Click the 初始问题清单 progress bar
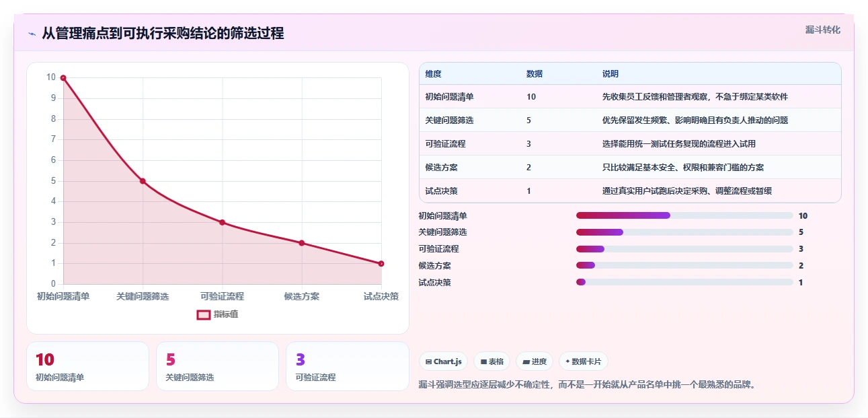The height and width of the screenshot is (418, 868). click(x=684, y=215)
